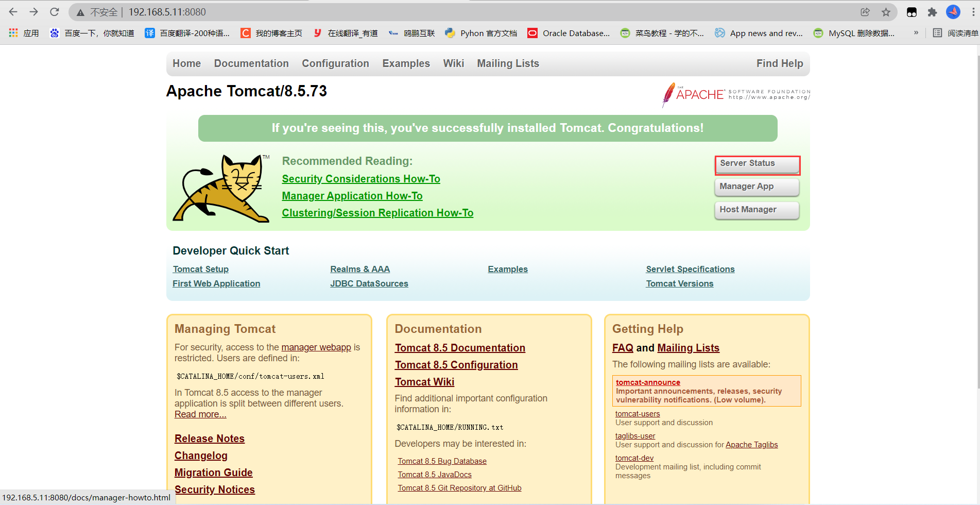
Task: Open 百度一下 bookmark
Action: click(92, 33)
